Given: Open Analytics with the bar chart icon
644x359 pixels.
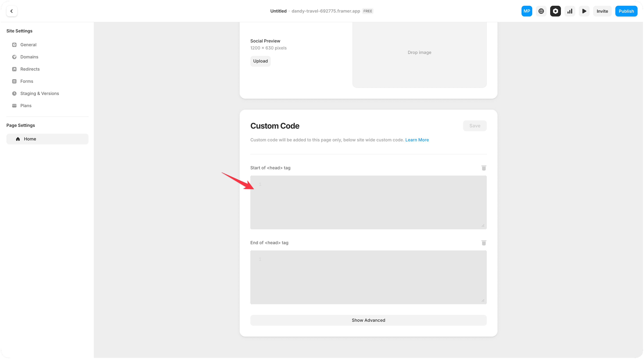Looking at the screenshot, I should coord(570,11).
